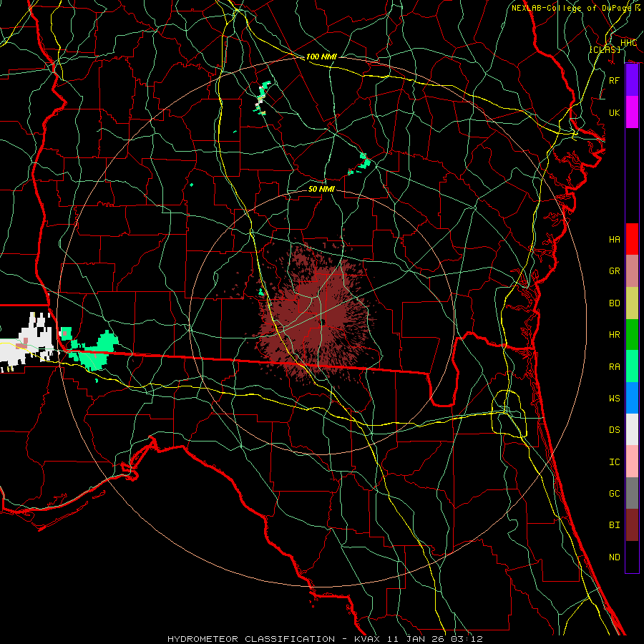
Task: Click the 'HHC' product code text
Action: pyautogui.click(x=628, y=43)
